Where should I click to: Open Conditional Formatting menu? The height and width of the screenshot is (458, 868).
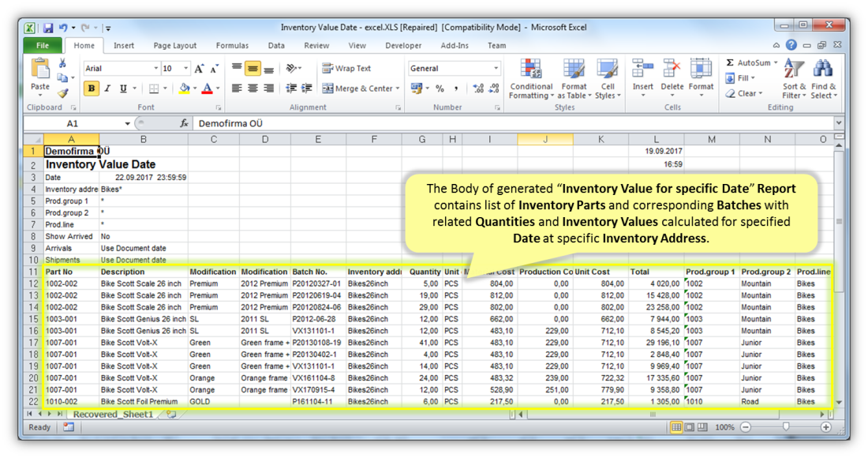531,80
